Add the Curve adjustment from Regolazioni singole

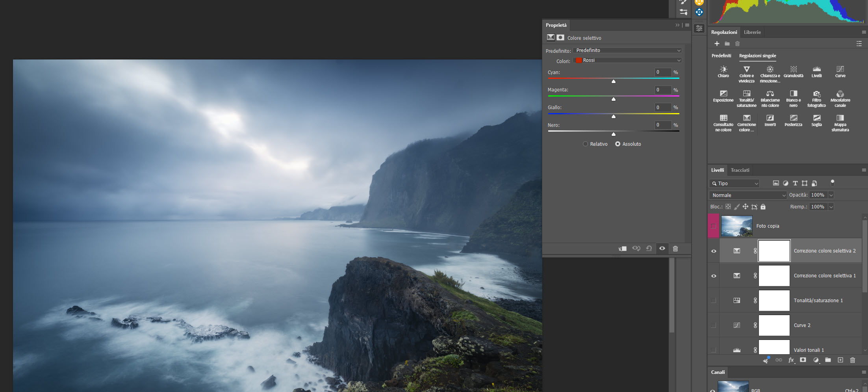840,72
